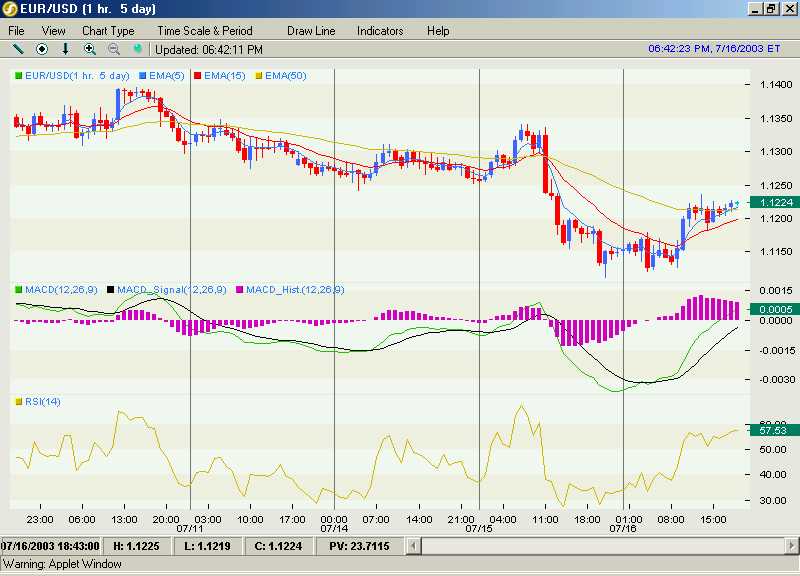Viewport: 800px width, 576px height.
Task: Click the EMA(50) yellow legend swatch
Action: click(x=259, y=76)
